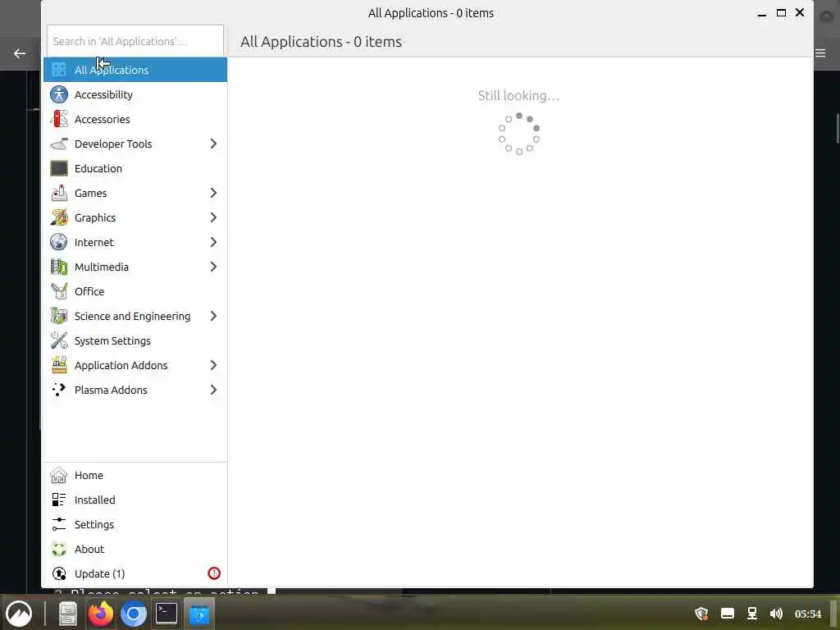Click the Home house icon
Screen dimensions: 840x630
pos(59,475)
